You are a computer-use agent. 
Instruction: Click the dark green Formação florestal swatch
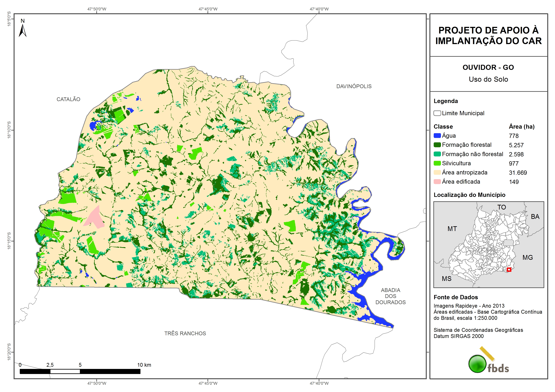click(437, 145)
